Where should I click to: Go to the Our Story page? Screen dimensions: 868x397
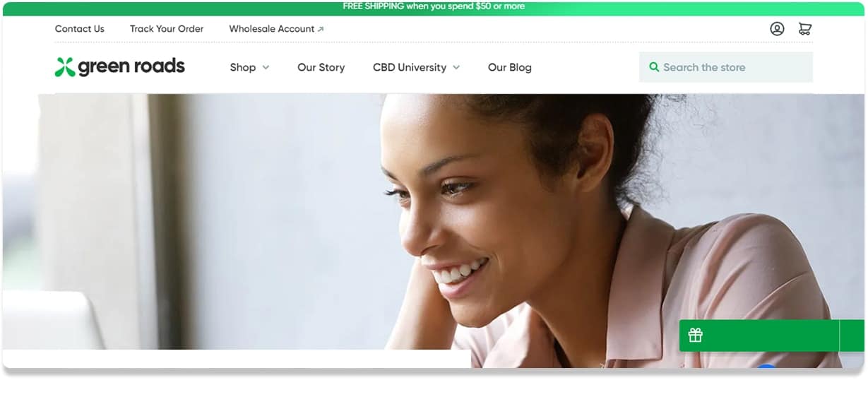pyautogui.click(x=321, y=68)
